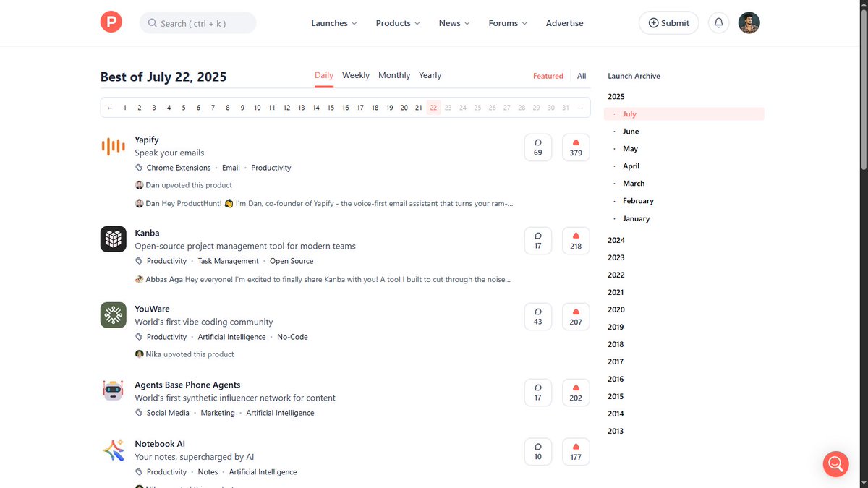868x488 pixels.
Task: Switch to the Weekly tab
Action: tap(356, 75)
